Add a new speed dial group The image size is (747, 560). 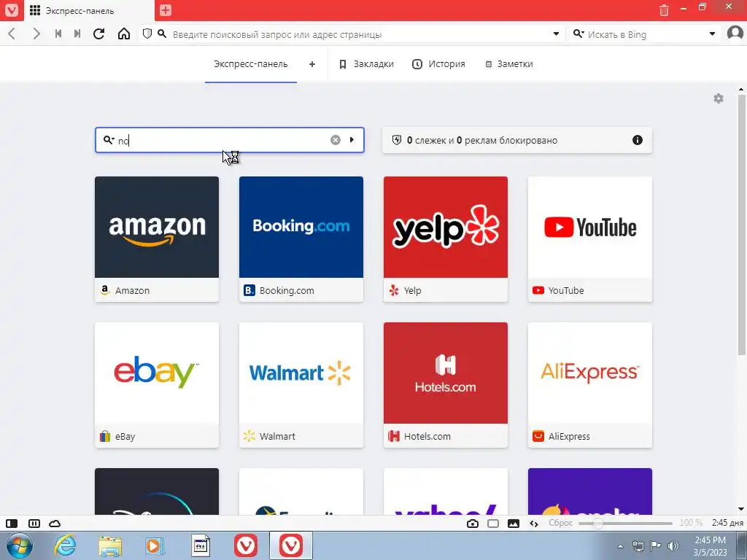(312, 64)
